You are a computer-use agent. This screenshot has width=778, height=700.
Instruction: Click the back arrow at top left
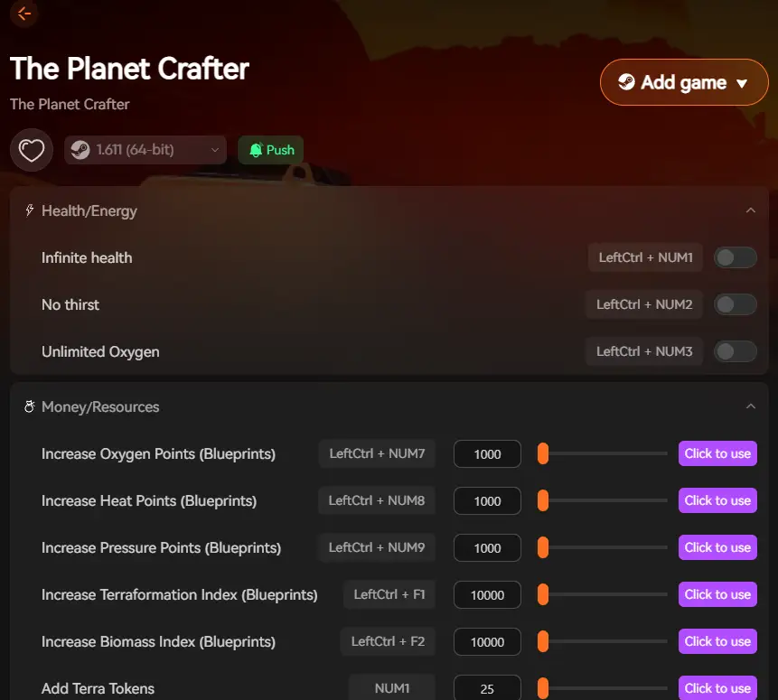coord(23,14)
